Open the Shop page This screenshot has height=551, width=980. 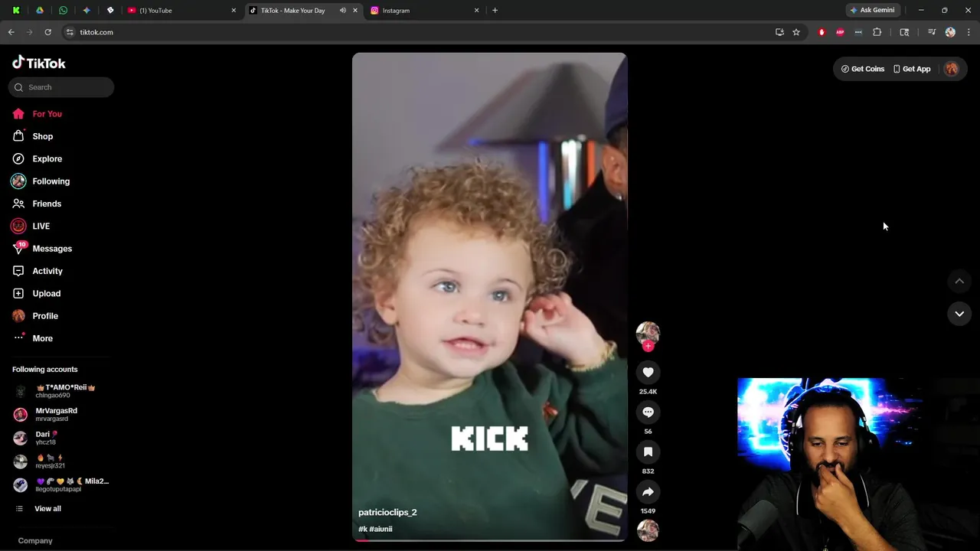(x=32, y=136)
